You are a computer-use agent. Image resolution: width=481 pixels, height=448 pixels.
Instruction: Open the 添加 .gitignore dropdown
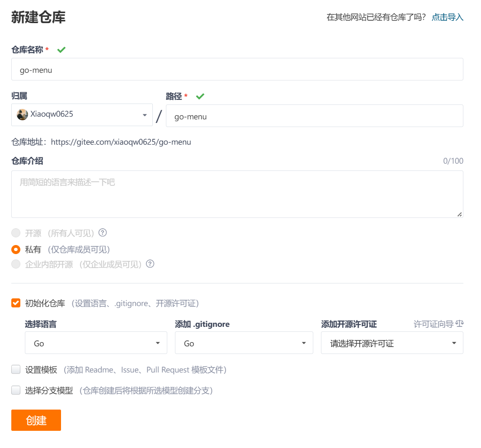tap(244, 343)
